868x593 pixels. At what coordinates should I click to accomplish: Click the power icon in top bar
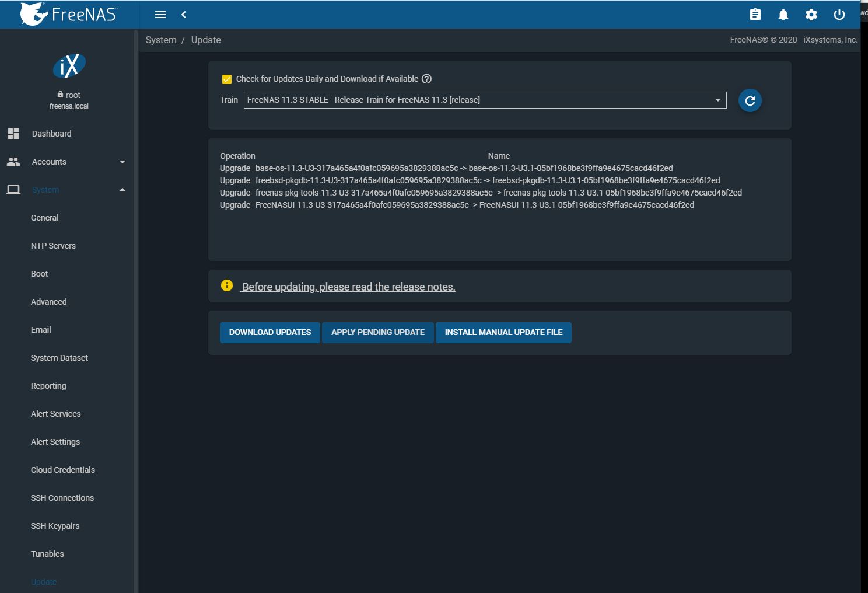(839, 15)
